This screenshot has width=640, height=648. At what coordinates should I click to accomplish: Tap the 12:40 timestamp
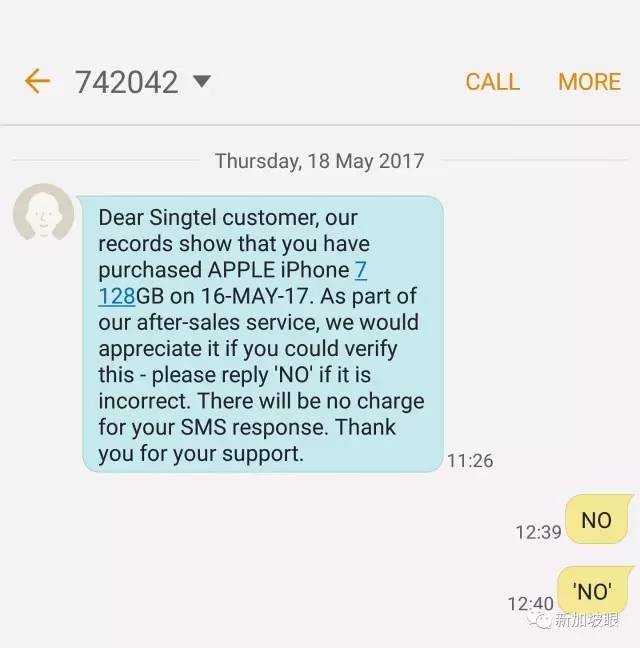tap(531, 604)
